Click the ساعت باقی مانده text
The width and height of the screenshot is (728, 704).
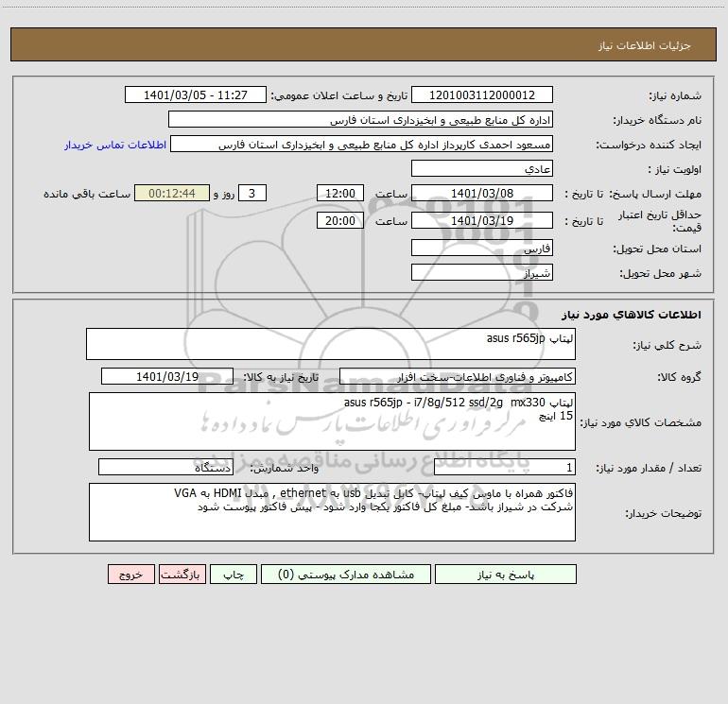click(87, 194)
